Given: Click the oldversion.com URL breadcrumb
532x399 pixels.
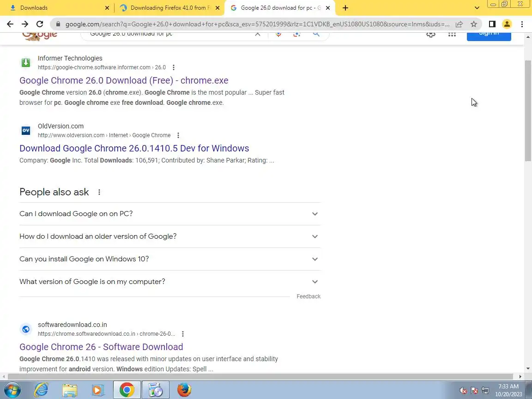Looking at the screenshot, I should 104,135.
